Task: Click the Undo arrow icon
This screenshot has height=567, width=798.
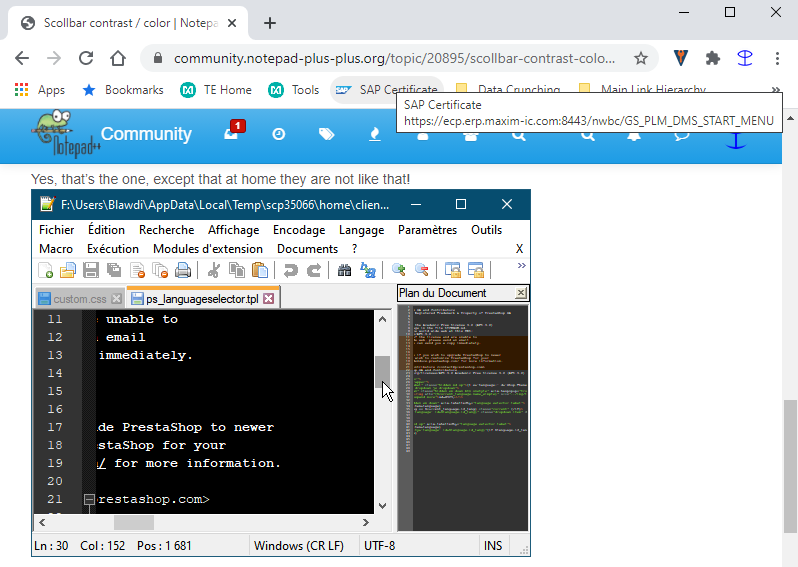Action: click(x=291, y=270)
